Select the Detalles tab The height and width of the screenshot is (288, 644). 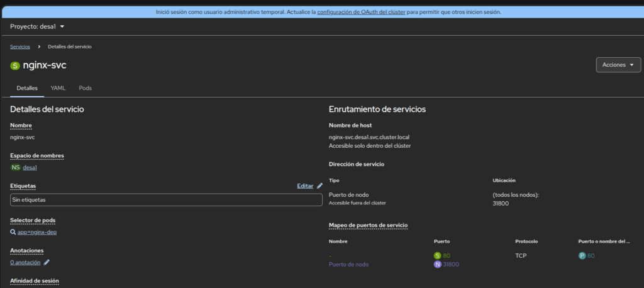[x=27, y=88]
